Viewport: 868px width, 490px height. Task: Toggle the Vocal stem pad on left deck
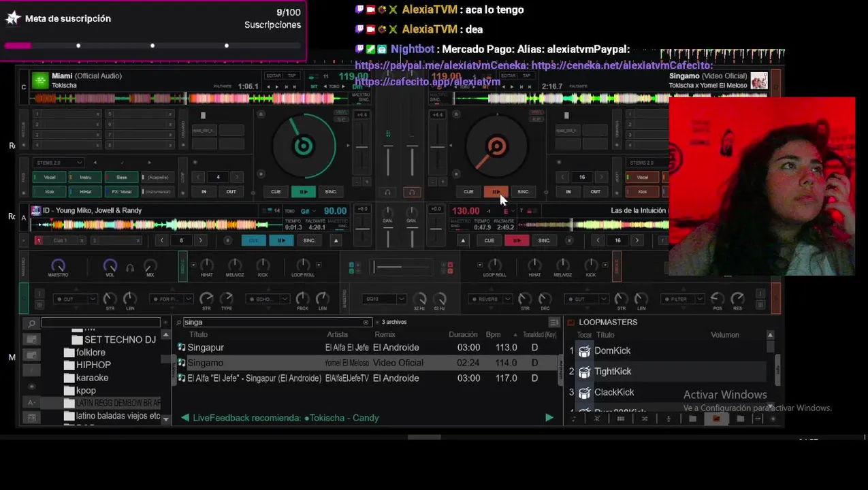coord(50,178)
